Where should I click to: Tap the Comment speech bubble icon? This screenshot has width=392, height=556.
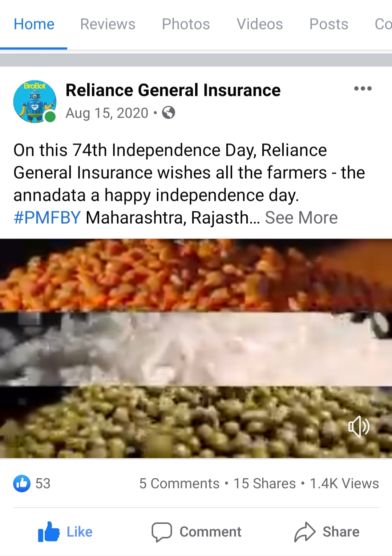pyautogui.click(x=162, y=532)
